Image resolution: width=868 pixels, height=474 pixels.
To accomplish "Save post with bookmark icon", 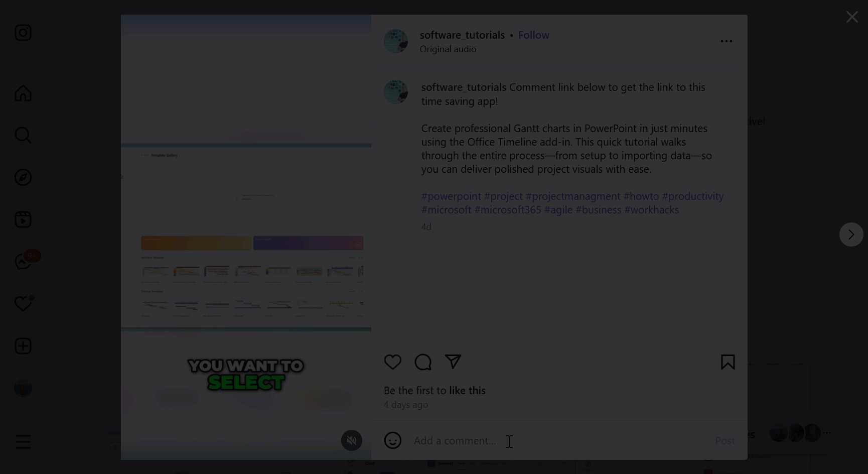I will [728, 362].
